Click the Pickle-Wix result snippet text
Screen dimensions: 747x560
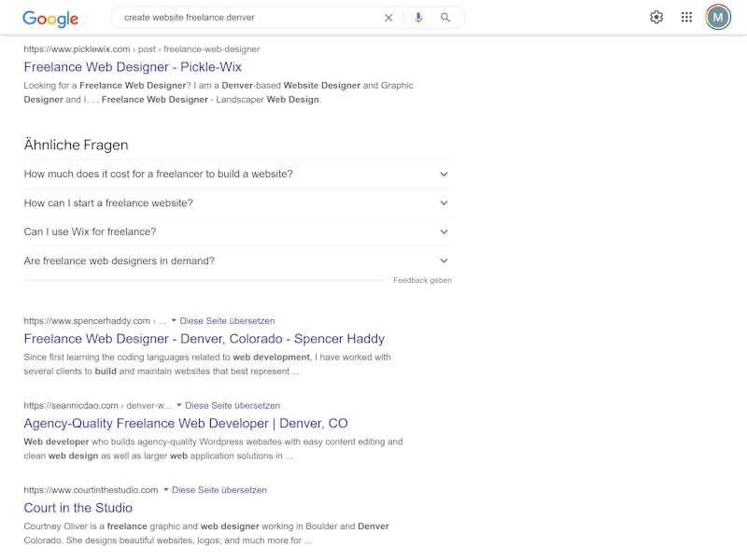(x=218, y=92)
